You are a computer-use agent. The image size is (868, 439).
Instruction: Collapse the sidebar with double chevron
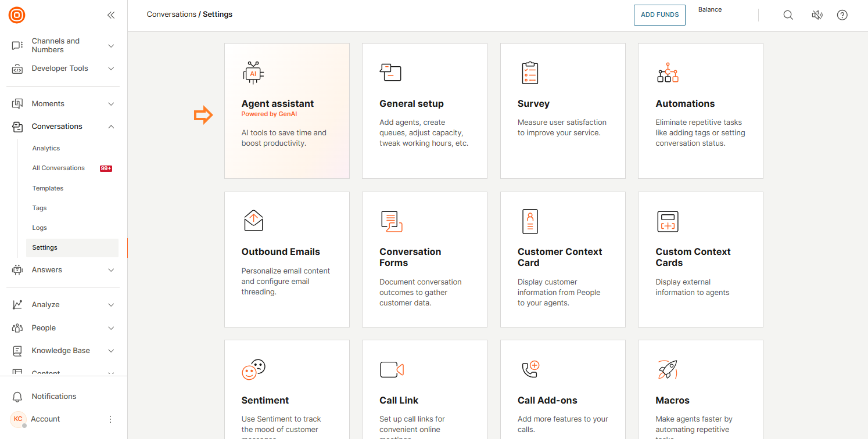[111, 15]
